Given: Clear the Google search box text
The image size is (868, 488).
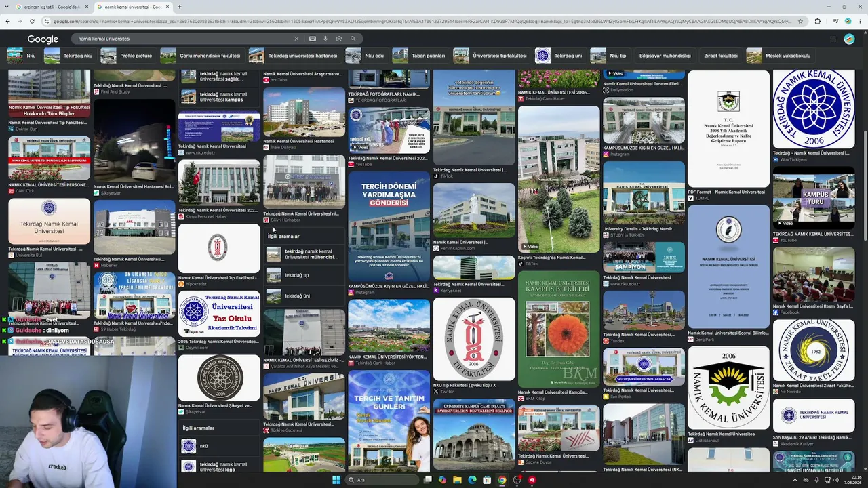Looking at the screenshot, I should (x=296, y=39).
